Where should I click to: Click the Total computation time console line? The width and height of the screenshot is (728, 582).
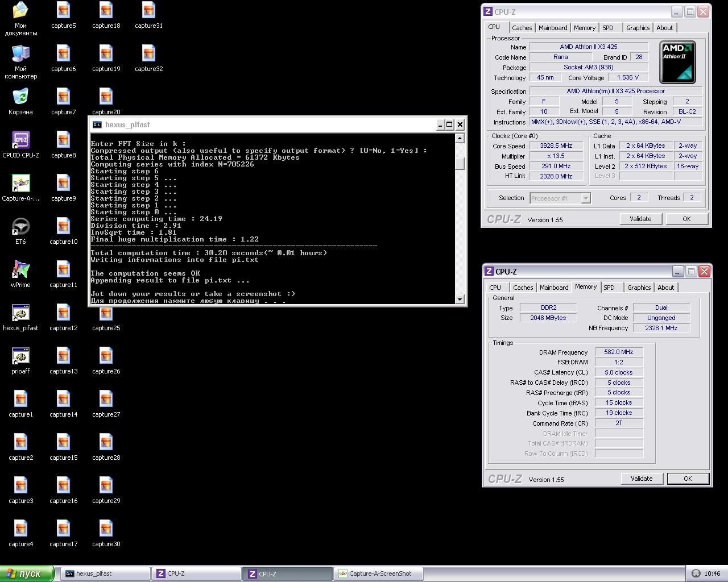point(209,253)
